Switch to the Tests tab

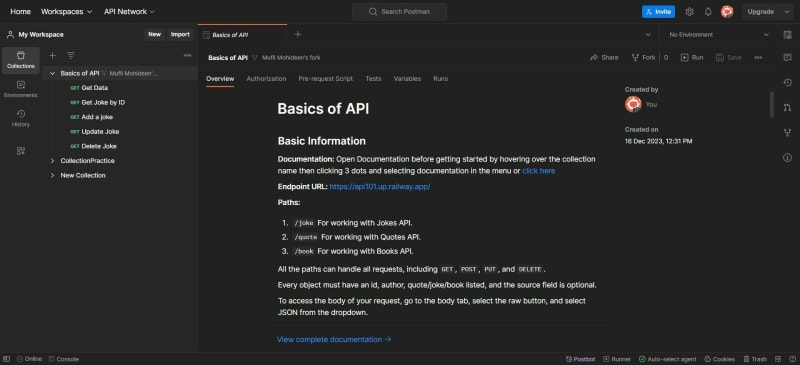[x=373, y=79]
